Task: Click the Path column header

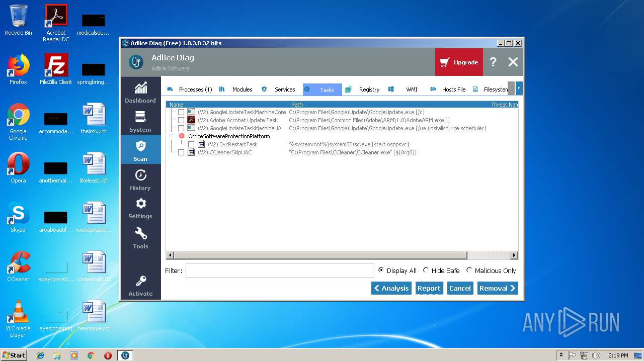Action: click(x=297, y=105)
